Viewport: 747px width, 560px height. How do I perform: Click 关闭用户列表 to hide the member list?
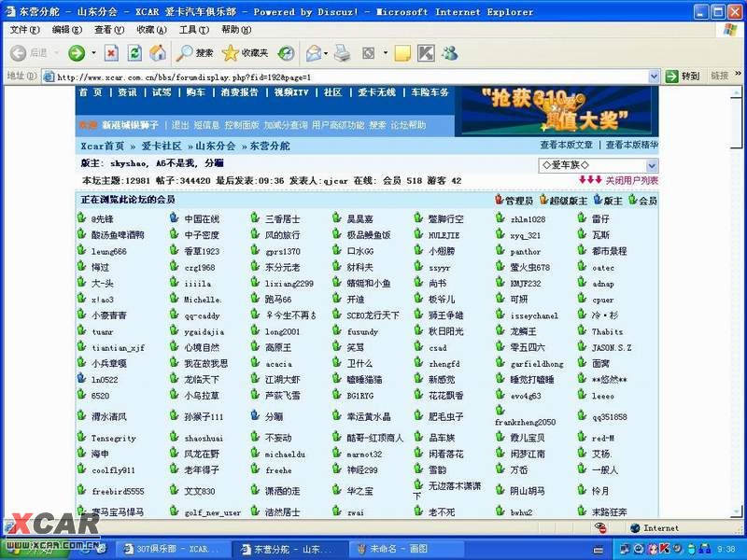[632, 180]
